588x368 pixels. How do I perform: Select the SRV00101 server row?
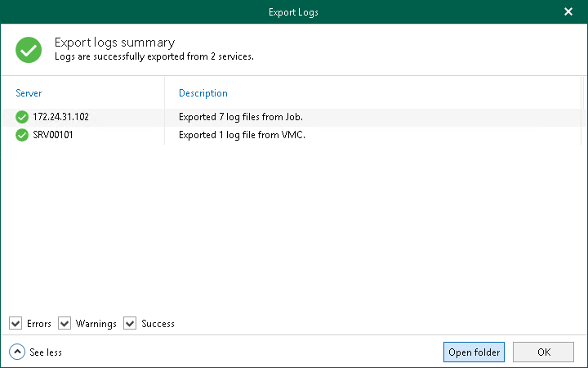pyautogui.click(x=52, y=135)
